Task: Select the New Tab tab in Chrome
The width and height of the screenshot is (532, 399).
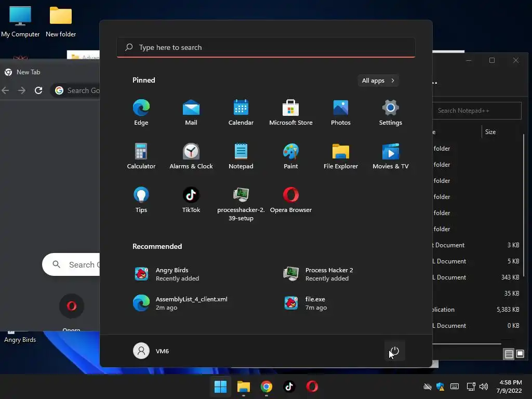Action: [x=28, y=72]
